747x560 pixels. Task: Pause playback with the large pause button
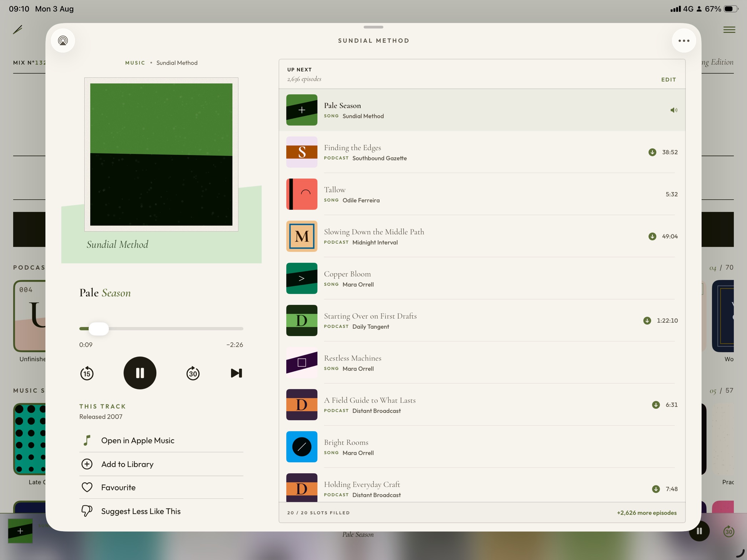pyautogui.click(x=140, y=373)
